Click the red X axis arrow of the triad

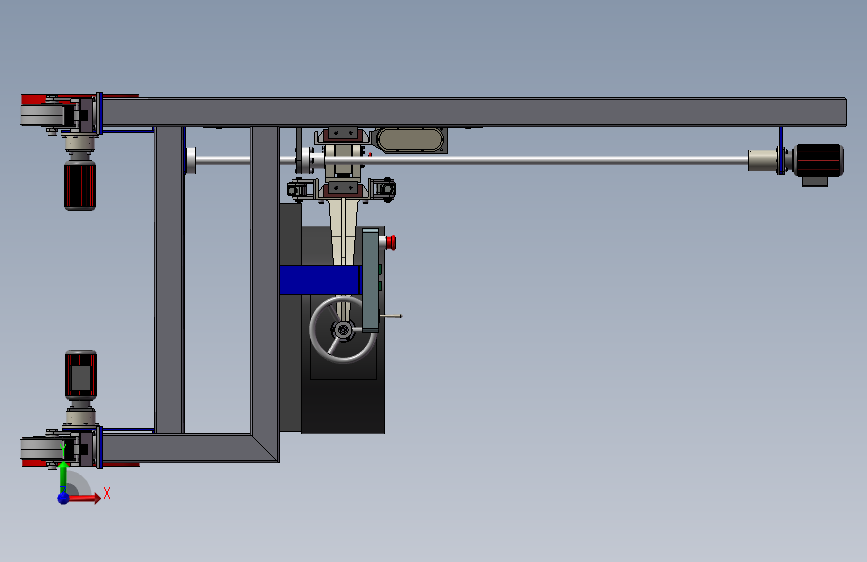(x=84, y=498)
